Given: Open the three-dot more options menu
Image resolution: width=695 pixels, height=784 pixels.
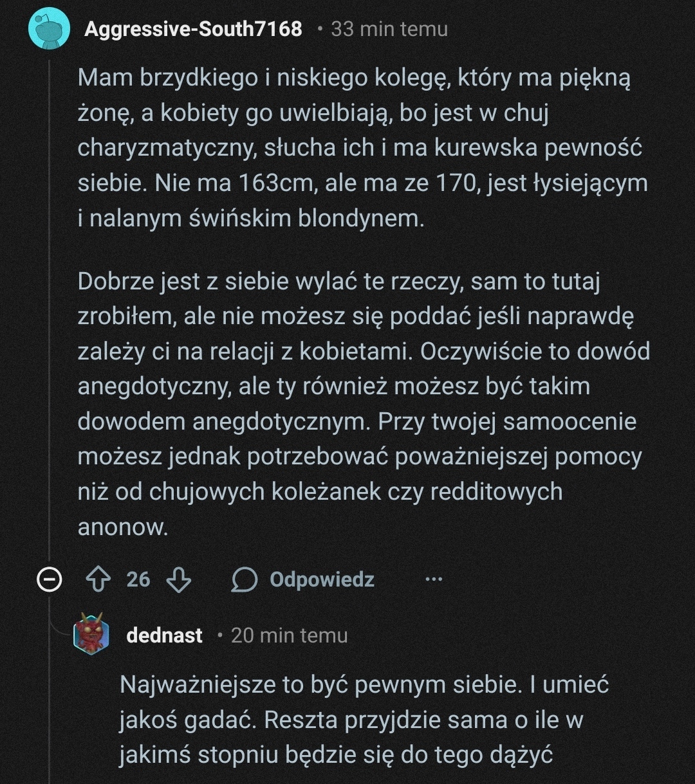Looking at the screenshot, I should (434, 579).
